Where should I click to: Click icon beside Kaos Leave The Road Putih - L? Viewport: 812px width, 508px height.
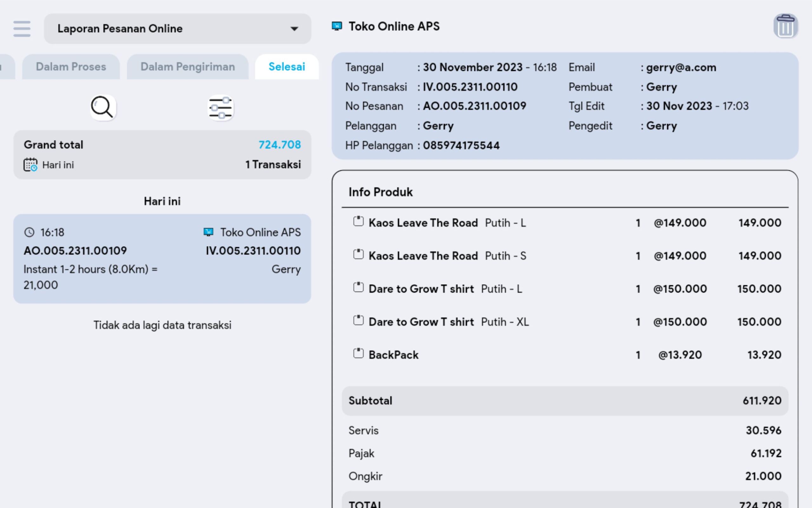(x=358, y=222)
